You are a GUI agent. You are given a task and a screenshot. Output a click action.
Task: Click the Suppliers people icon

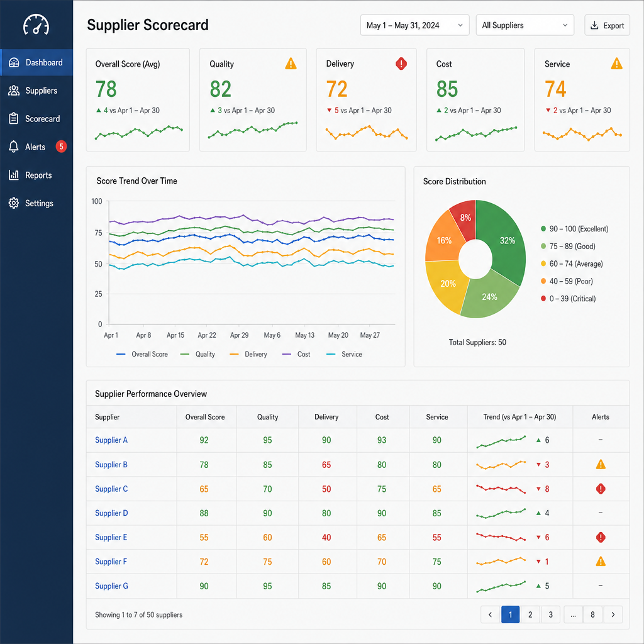pos(14,91)
